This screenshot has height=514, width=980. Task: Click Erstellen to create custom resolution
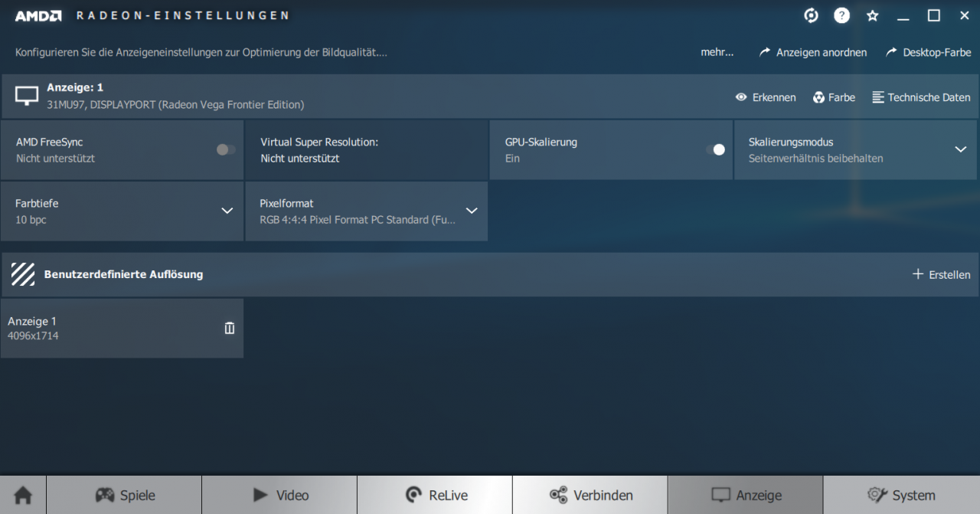[x=941, y=274]
